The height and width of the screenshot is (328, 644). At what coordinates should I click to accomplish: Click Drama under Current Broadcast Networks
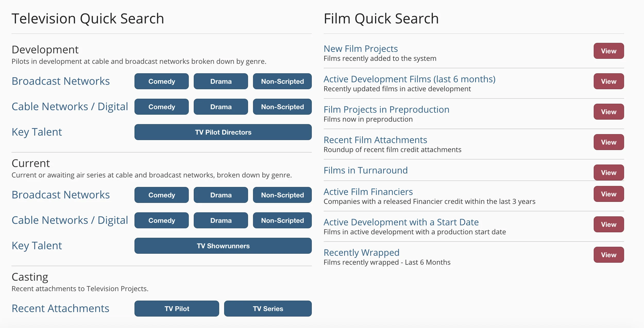221,195
